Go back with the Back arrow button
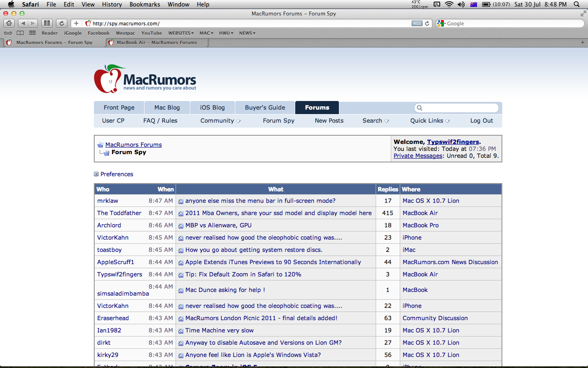This screenshot has height=368, width=588. tap(23, 23)
